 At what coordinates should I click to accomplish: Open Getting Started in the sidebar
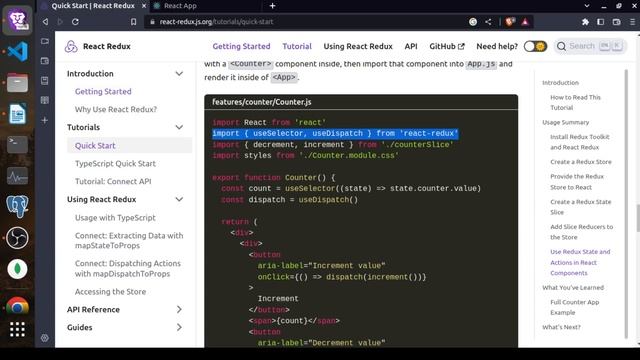(103, 91)
